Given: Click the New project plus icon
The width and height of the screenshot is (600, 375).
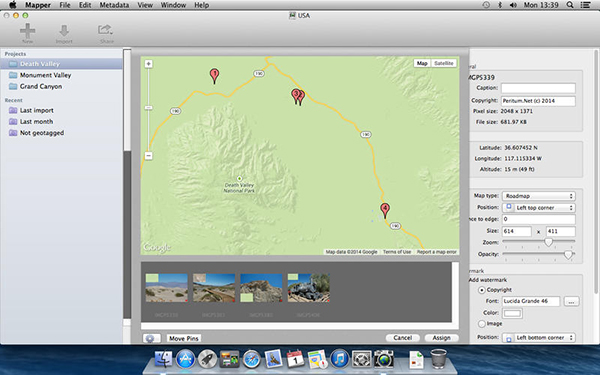Looking at the screenshot, I should (28, 31).
